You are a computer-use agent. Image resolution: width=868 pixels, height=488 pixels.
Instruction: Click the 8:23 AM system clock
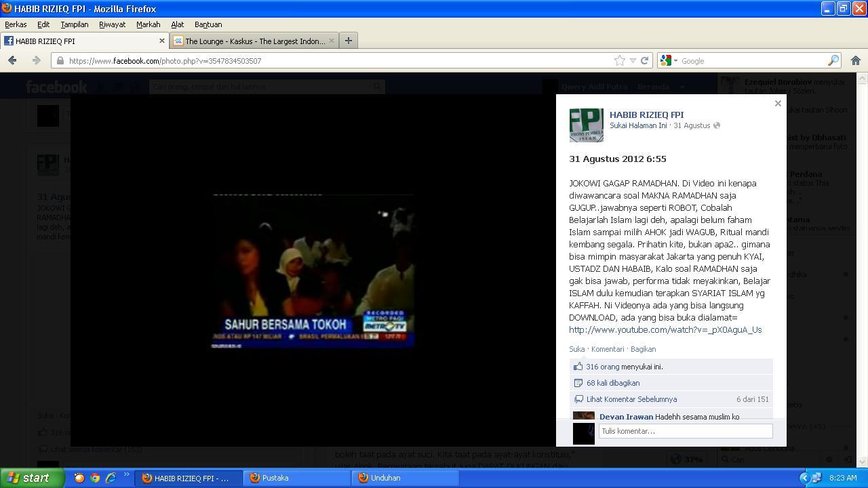(843, 478)
